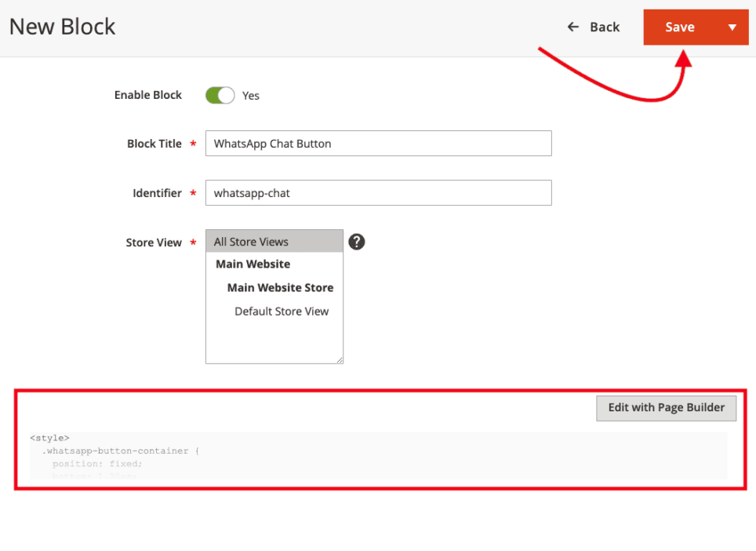This screenshot has height=551, width=756.
Task: Go back using the Back link
Action: tap(594, 27)
